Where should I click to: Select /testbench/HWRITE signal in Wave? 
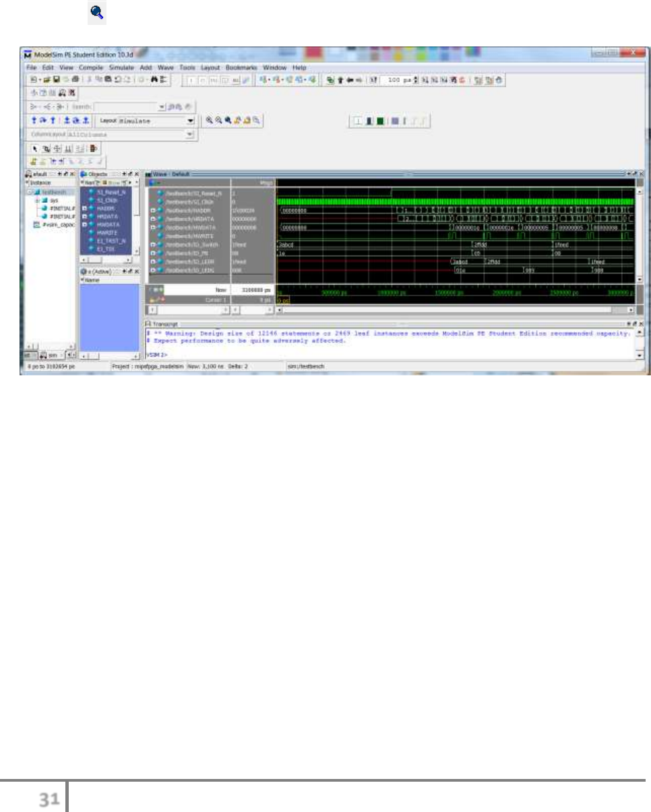pyautogui.click(x=189, y=236)
